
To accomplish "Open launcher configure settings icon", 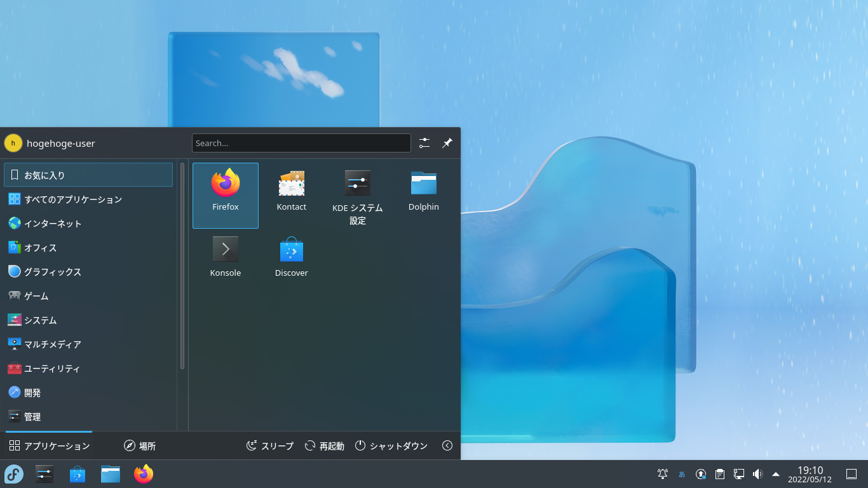I will coord(424,143).
